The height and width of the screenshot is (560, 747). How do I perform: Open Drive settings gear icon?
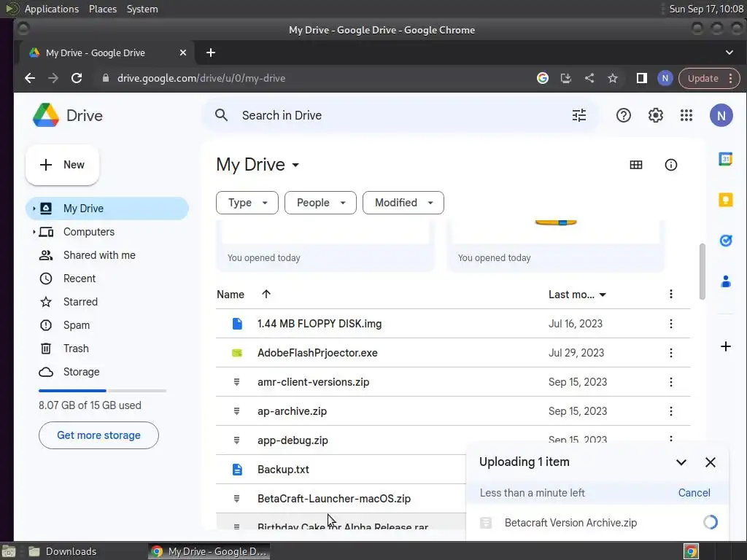656,115
